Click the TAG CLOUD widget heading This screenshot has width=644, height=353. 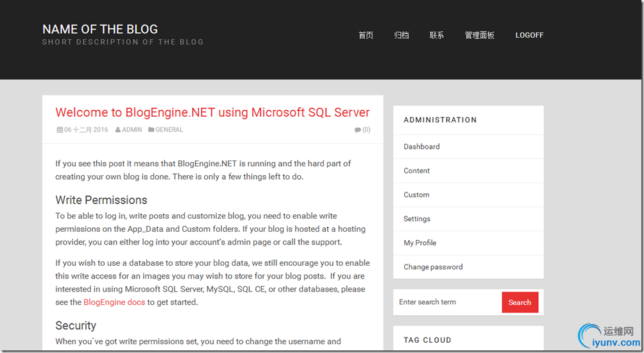click(427, 340)
